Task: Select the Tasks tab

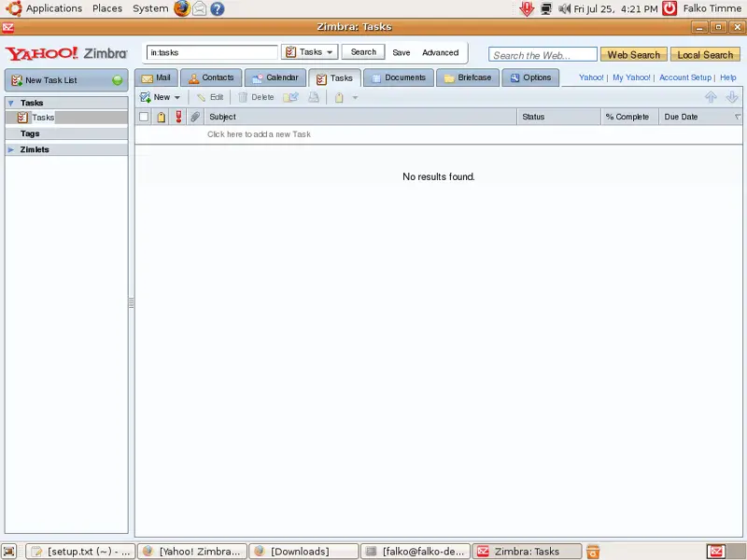Action: pos(335,78)
